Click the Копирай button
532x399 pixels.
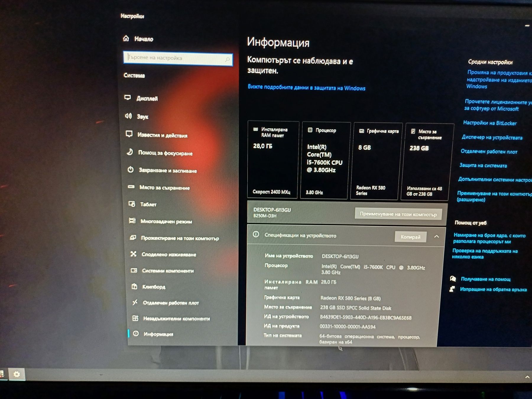[411, 237]
